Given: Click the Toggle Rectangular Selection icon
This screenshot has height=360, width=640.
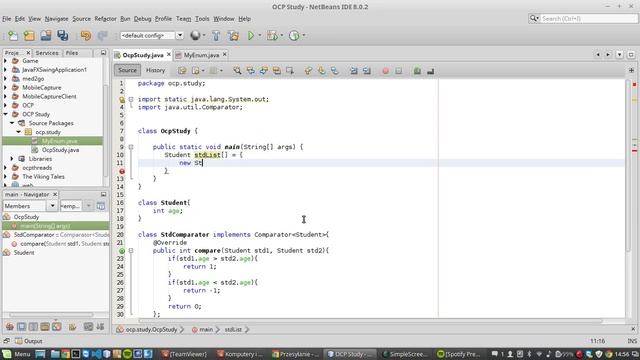Looking at the screenshot, I should pos(290,71).
